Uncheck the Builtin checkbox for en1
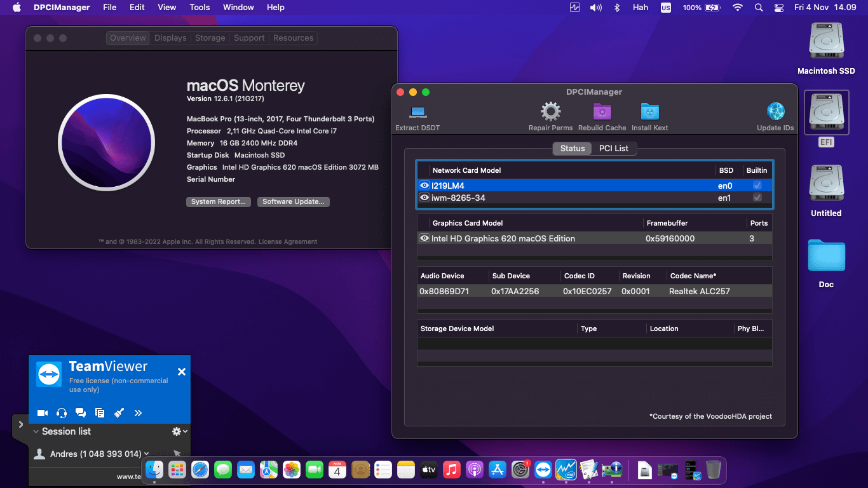Viewport: 868px width, 488px height. [757, 198]
